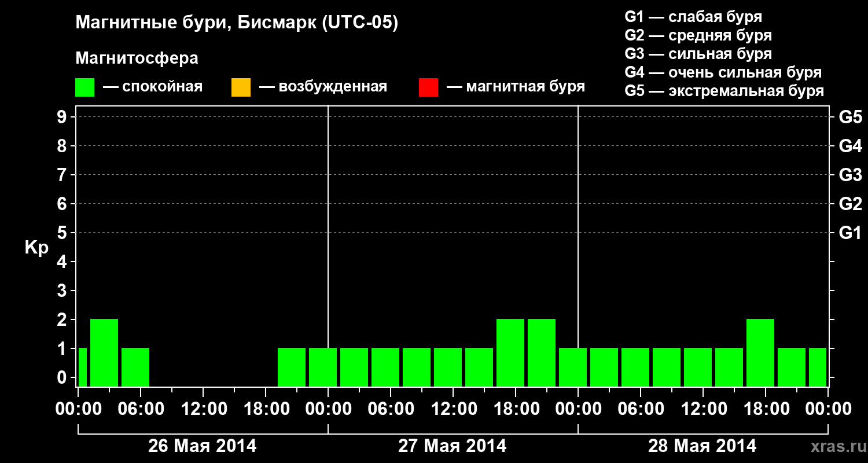This screenshot has height=463, width=868.
Task: Click the '18:00' tick label above 28 Мая
Action: 766,409
